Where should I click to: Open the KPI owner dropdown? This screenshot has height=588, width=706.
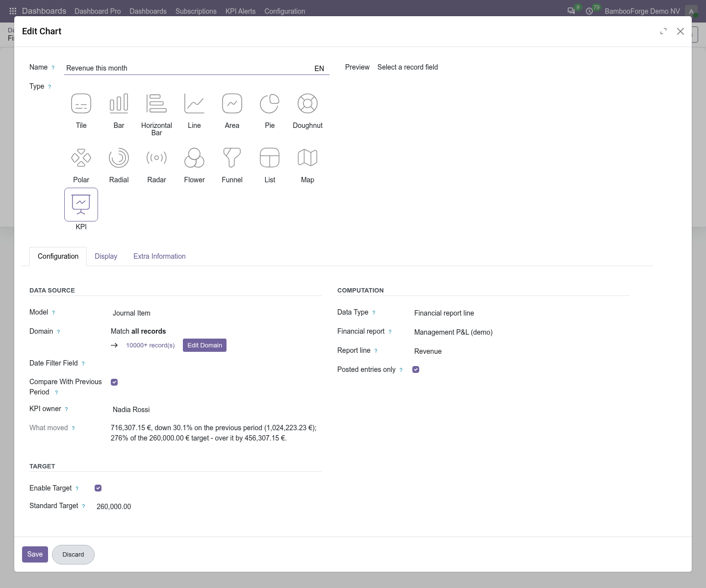click(216, 410)
